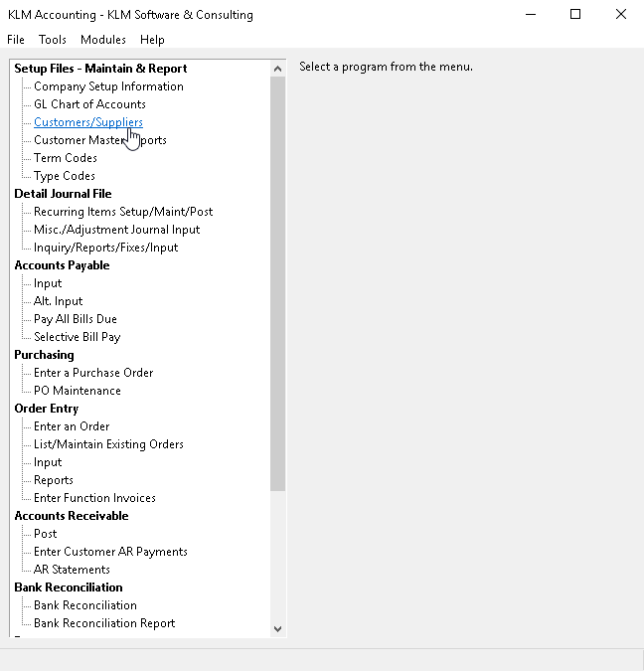Image resolution: width=644 pixels, height=671 pixels.
Task: Click Accounts Receivable heading
Action: coord(72,516)
